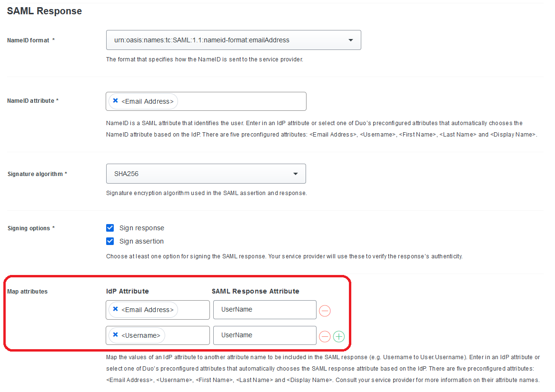
Task: Toggle the Sign assertion checkbox
Action: [110, 241]
